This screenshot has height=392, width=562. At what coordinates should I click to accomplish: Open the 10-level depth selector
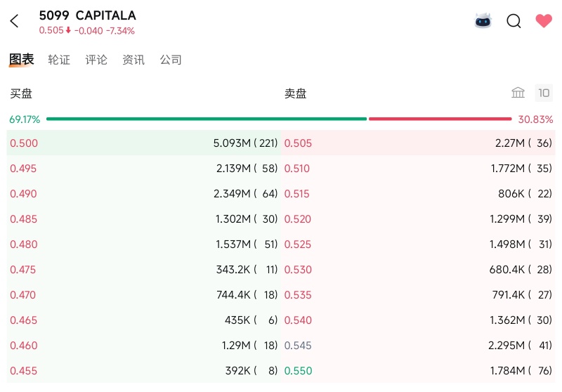coord(544,93)
